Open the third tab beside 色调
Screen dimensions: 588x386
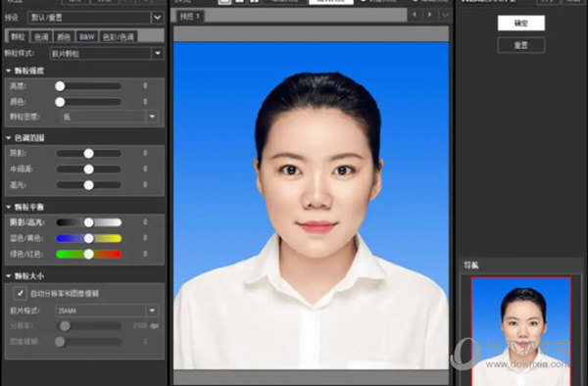click(64, 36)
